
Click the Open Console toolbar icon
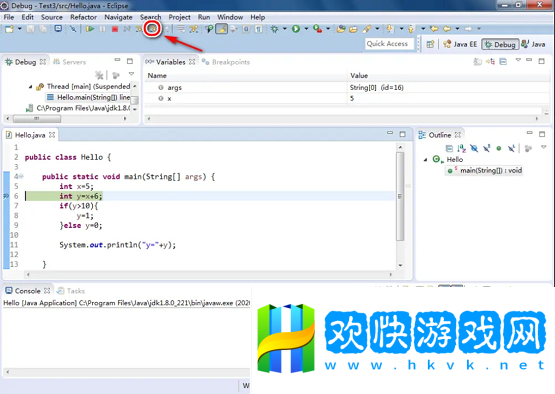(x=58, y=29)
